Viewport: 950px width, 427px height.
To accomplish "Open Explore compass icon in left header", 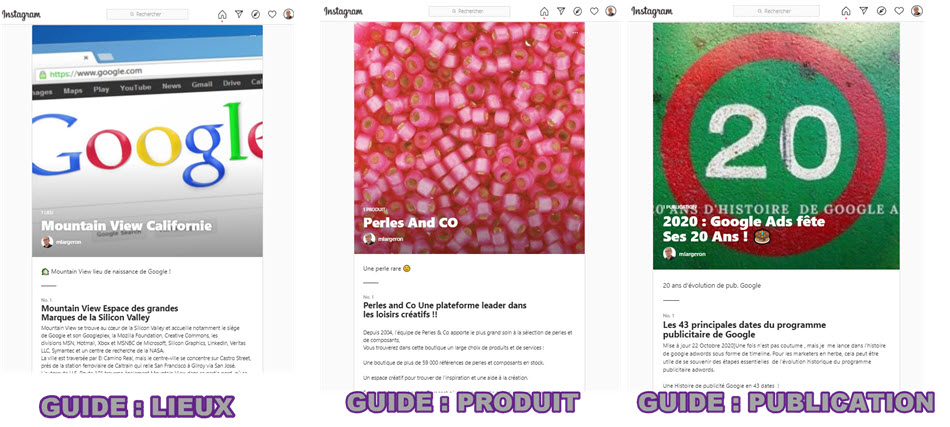I will [x=256, y=14].
